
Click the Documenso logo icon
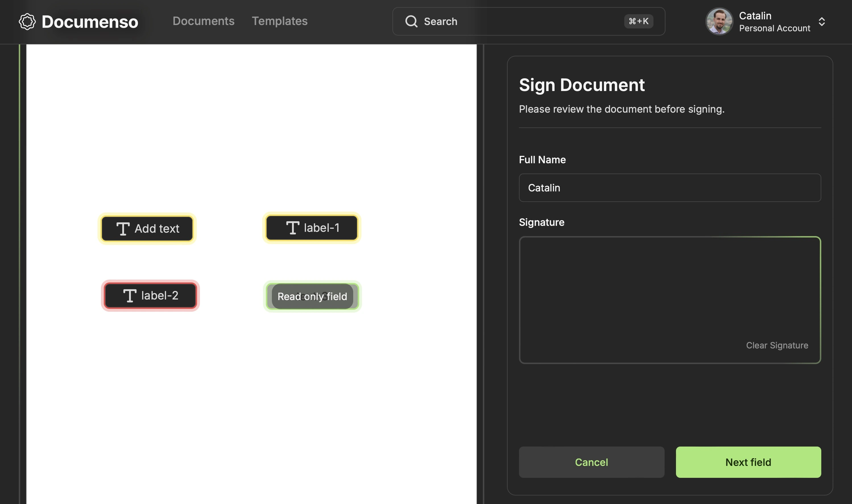27,22
